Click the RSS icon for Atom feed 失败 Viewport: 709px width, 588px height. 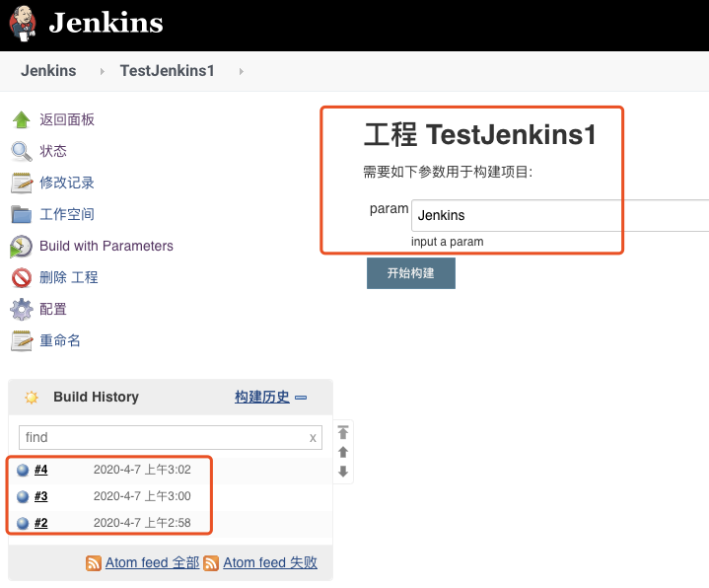(211, 563)
